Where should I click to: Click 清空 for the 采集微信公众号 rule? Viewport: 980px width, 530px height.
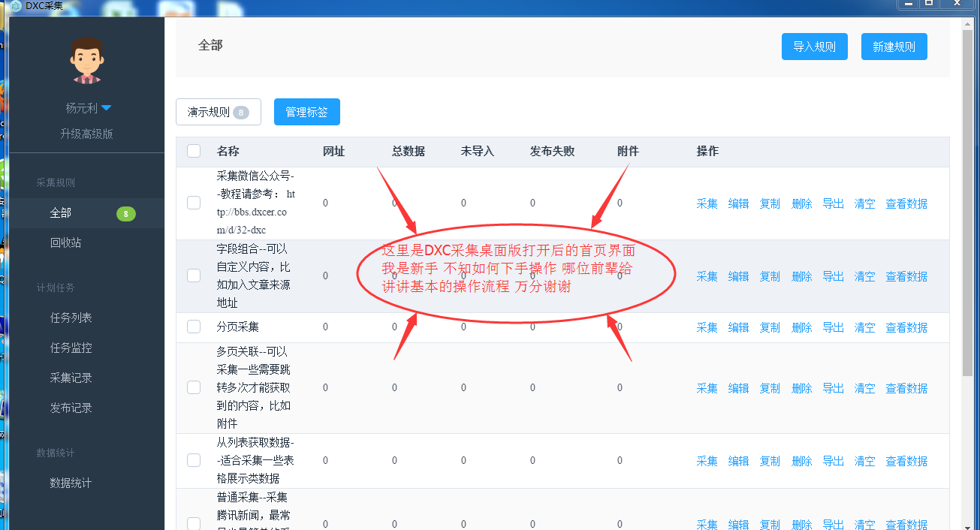(865, 203)
